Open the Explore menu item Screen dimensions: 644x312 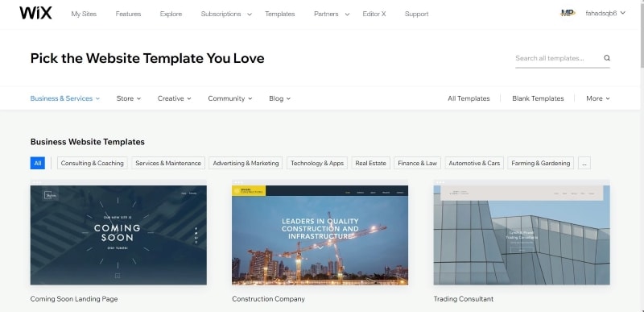click(x=171, y=14)
